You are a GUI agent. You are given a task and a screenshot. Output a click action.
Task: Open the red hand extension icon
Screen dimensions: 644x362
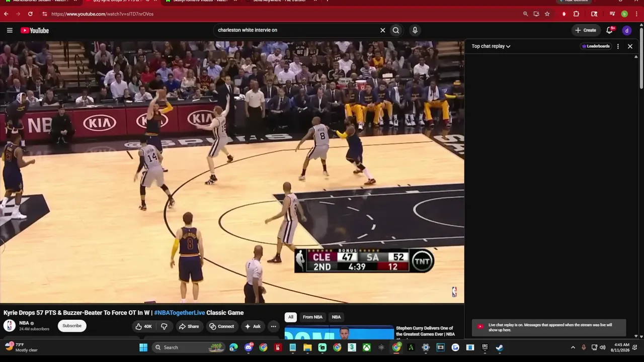(564, 14)
